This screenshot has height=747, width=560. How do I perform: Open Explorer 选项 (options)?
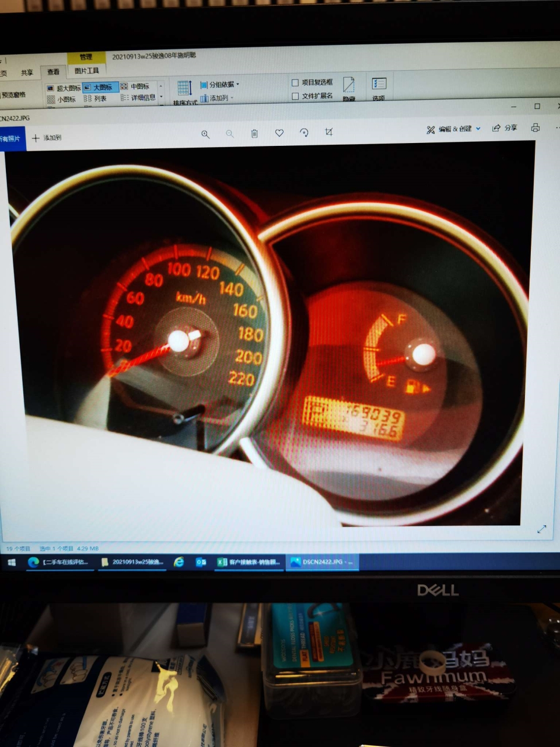[379, 88]
